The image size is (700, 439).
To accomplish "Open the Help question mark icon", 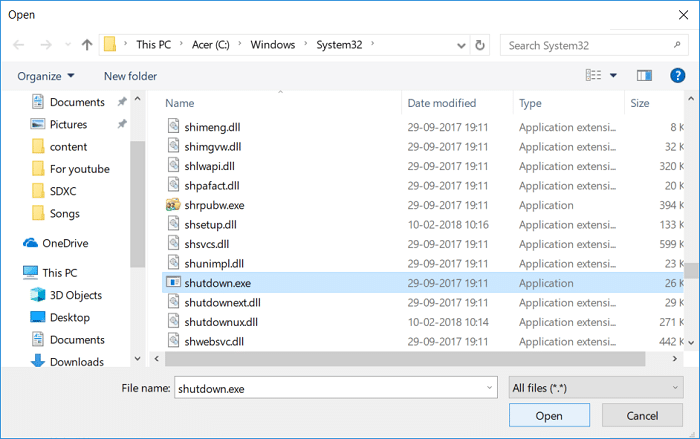I will coord(677,75).
